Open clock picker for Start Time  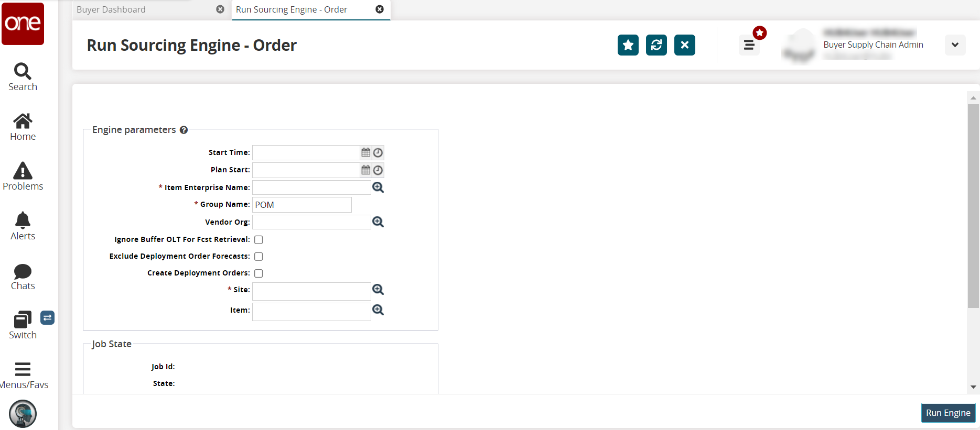tap(378, 152)
